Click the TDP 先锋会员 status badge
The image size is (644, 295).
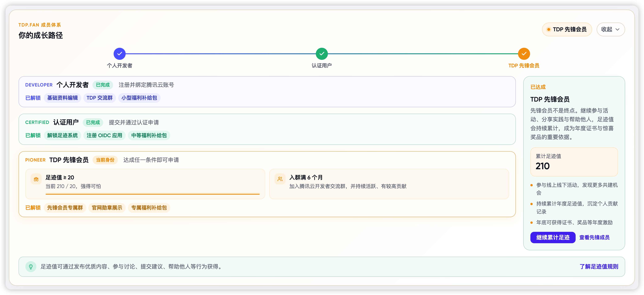(567, 29)
